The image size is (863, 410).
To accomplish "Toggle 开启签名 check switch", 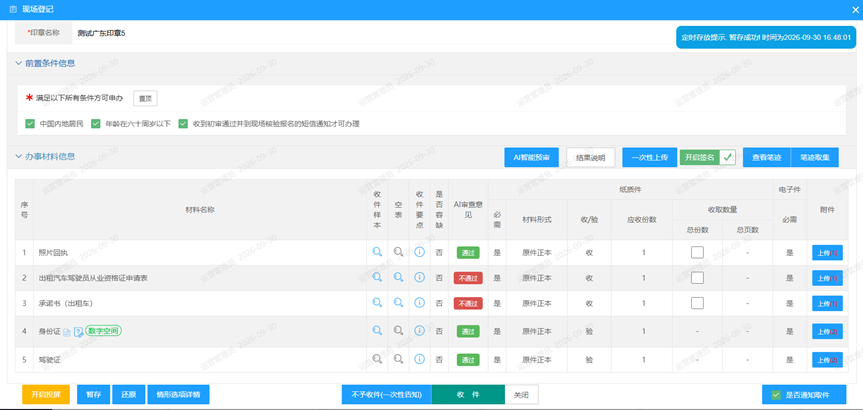I will [728, 157].
